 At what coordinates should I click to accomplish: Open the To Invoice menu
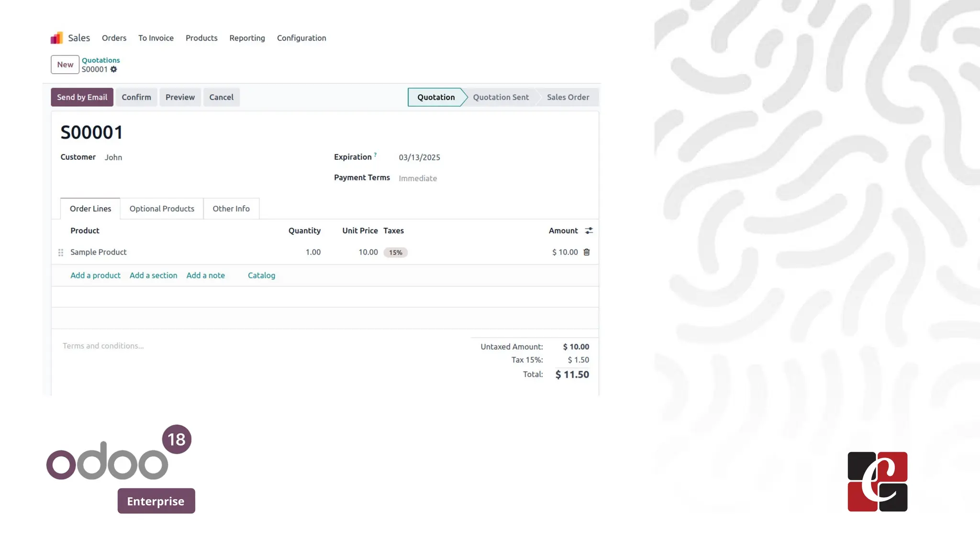point(156,38)
